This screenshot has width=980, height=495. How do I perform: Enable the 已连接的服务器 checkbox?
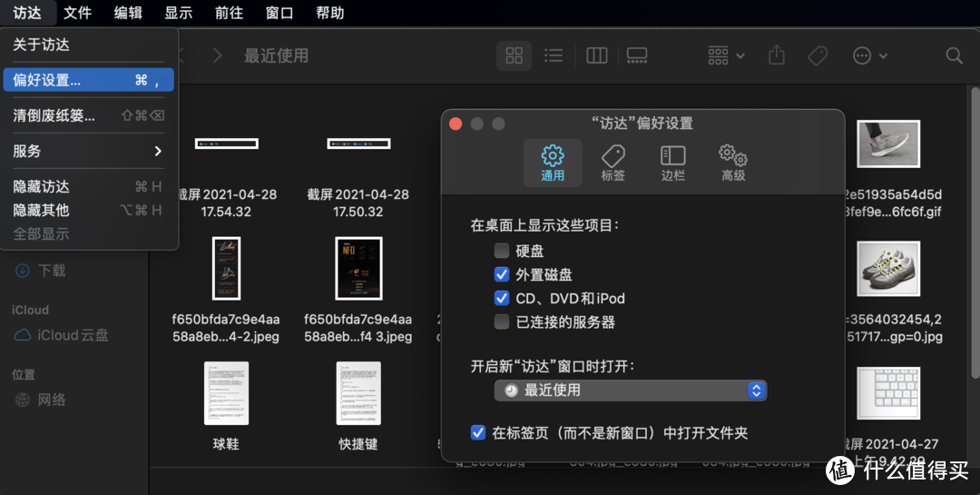click(501, 322)
